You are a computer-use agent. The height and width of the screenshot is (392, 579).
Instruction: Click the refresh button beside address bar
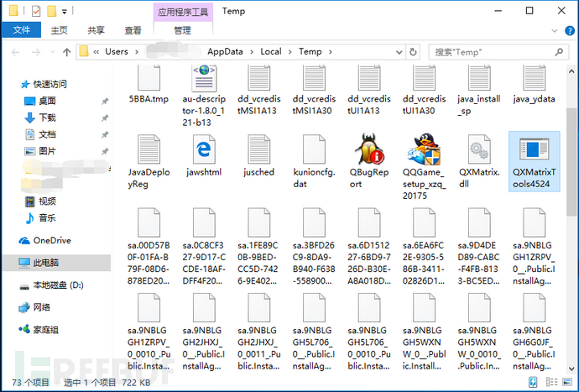coord(413,52)
